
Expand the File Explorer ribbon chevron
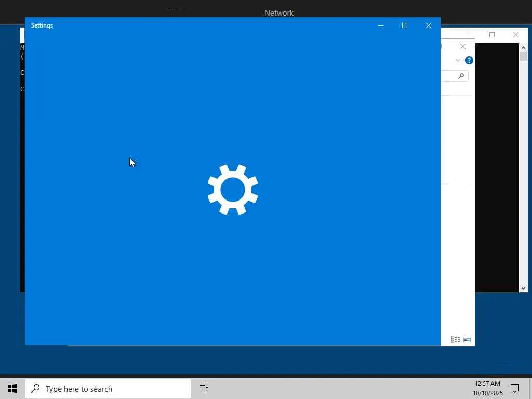coord(457,60)
